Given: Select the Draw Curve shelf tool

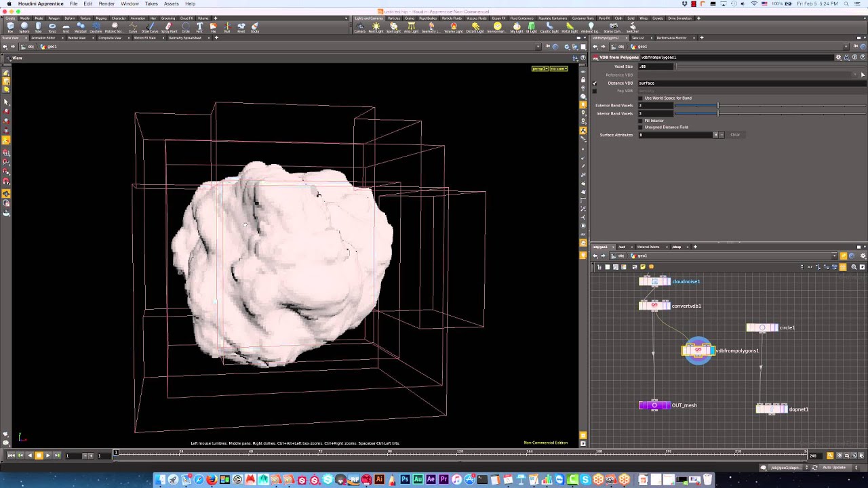Looking at the screenshot, I should click(x=150, y=27).
